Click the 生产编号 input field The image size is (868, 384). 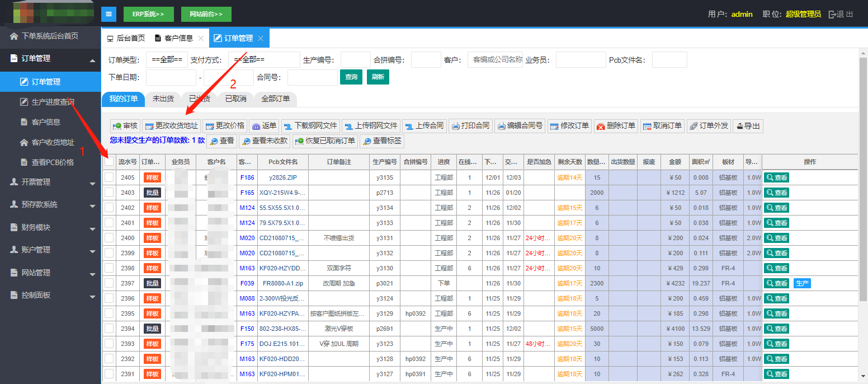click(355, 59)
